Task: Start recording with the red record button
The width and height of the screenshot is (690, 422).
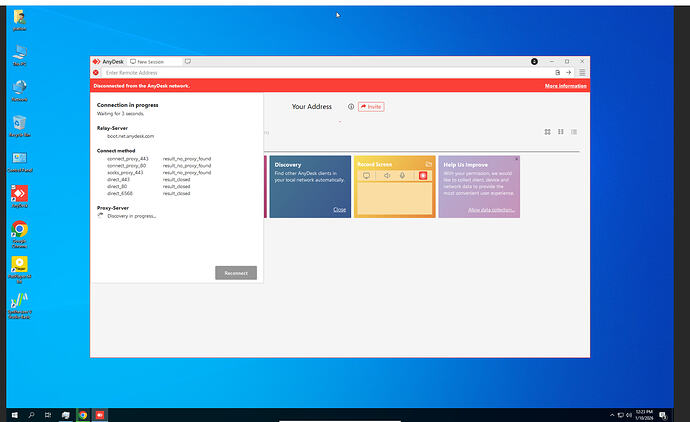Action: pos(423,176)
